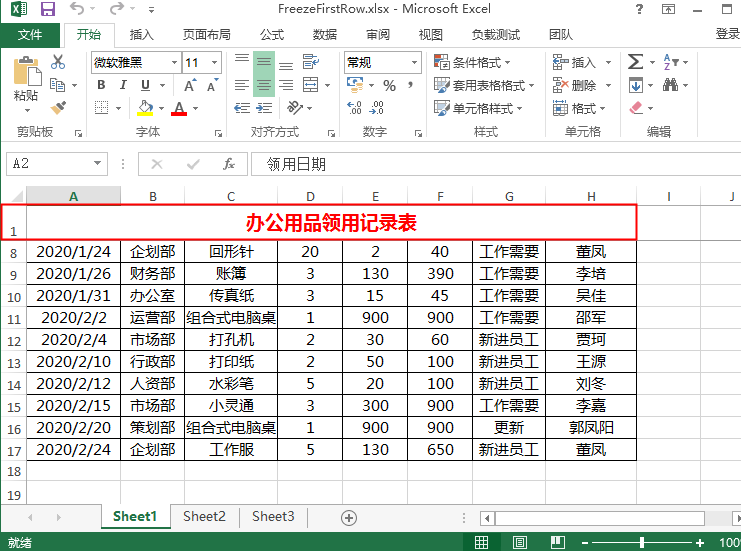Toggle bold formatting
Screen dimensions: 741x551
coord(101,85)
